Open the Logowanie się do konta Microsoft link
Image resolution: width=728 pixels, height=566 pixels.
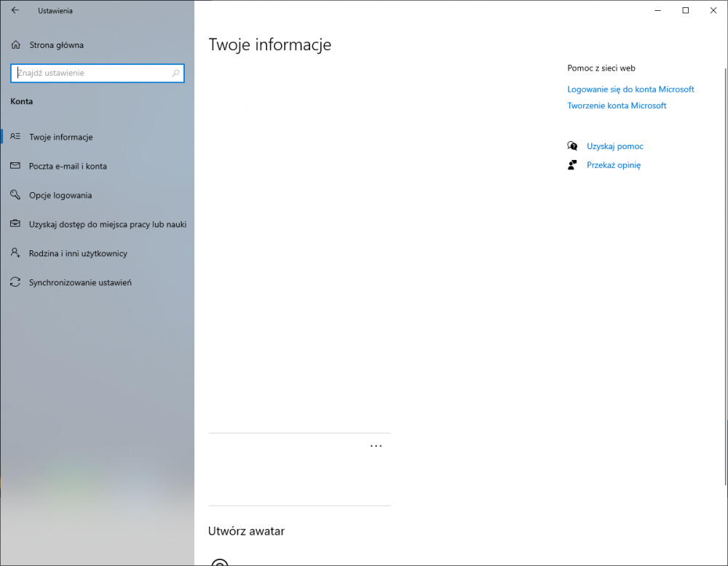[630, 89]
